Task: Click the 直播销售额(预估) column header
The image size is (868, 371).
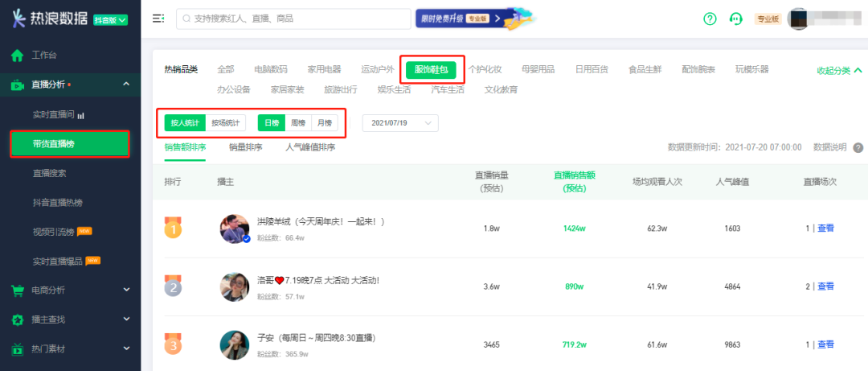Action: pyautogui.click(x=574, y=181)
